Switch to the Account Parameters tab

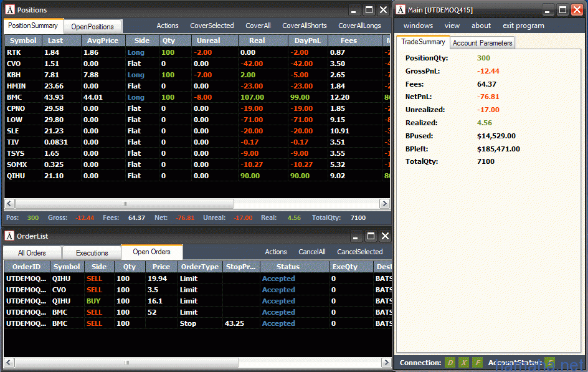point(482,43)
